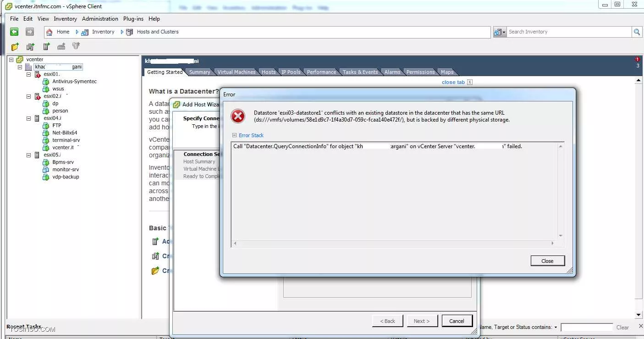Click the red alarm indicator icon top right
Screen dimensions: 644x339
(x=638, y=60)
